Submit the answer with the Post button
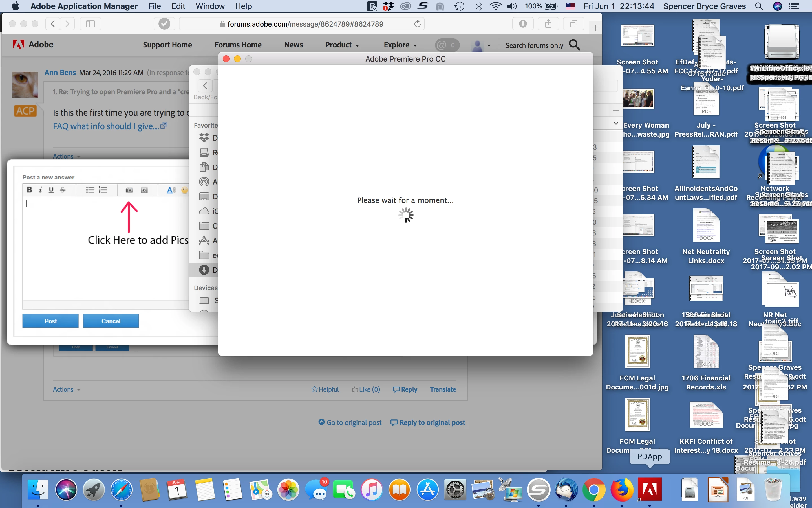The image size is (812, 508). tap(50, 321)
